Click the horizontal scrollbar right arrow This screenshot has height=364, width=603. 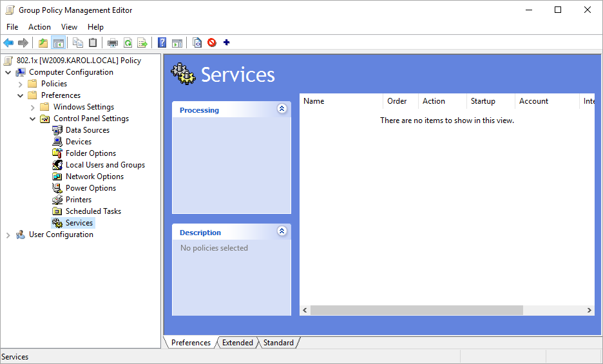[x=589, y=311]
